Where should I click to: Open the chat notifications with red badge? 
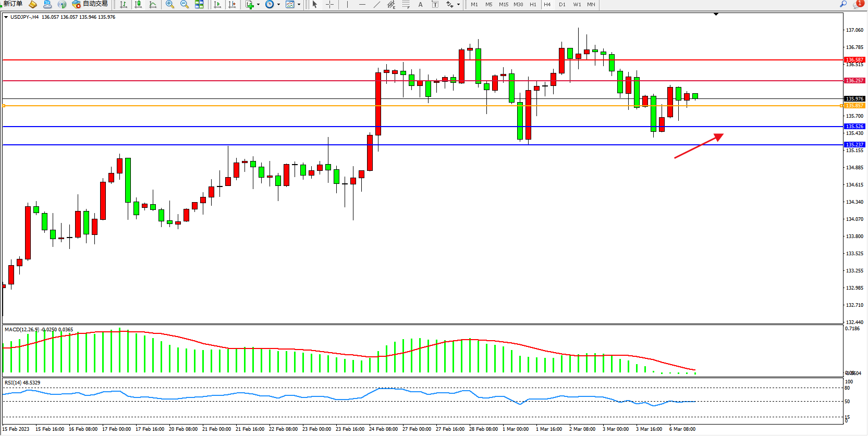coord(858,4)
